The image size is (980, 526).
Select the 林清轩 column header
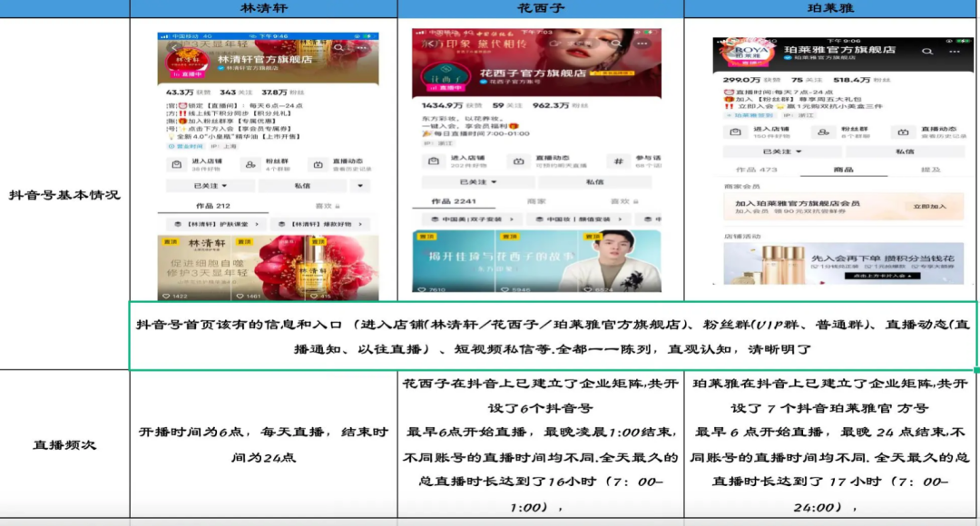[263, 8]
